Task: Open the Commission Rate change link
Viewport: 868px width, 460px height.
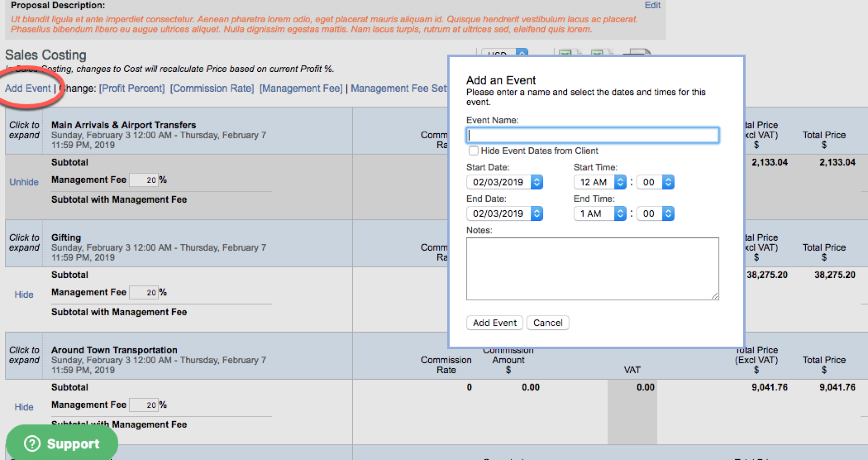Action: pos(212,88)
